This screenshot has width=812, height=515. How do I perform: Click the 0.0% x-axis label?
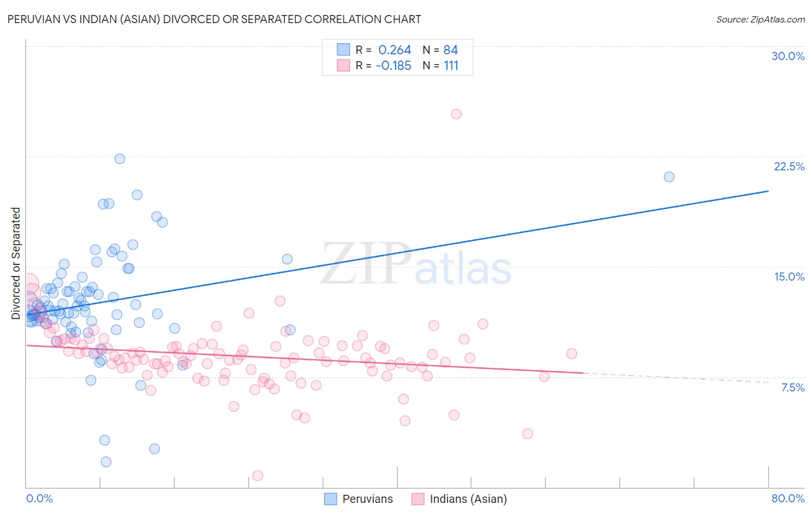click(x=39, y=498)
